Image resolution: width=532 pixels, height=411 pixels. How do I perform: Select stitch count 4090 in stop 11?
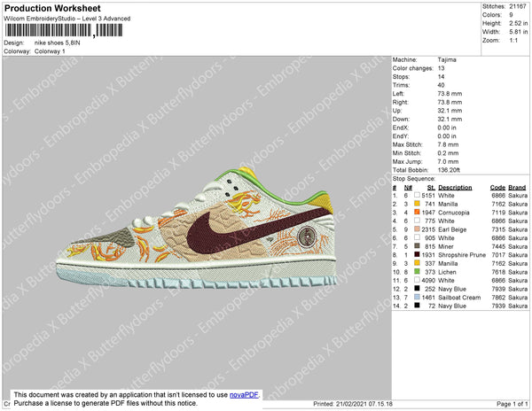coord(428,281)
